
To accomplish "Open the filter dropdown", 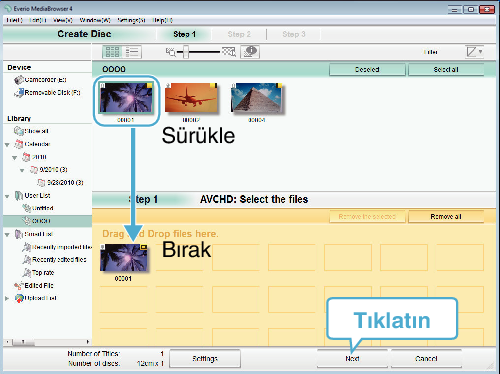I will coord(474,52).
